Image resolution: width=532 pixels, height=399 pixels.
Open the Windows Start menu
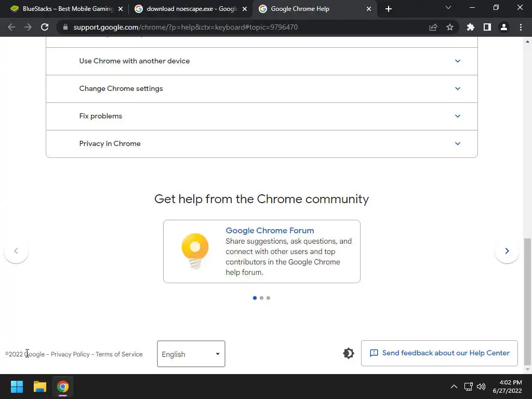17,387
